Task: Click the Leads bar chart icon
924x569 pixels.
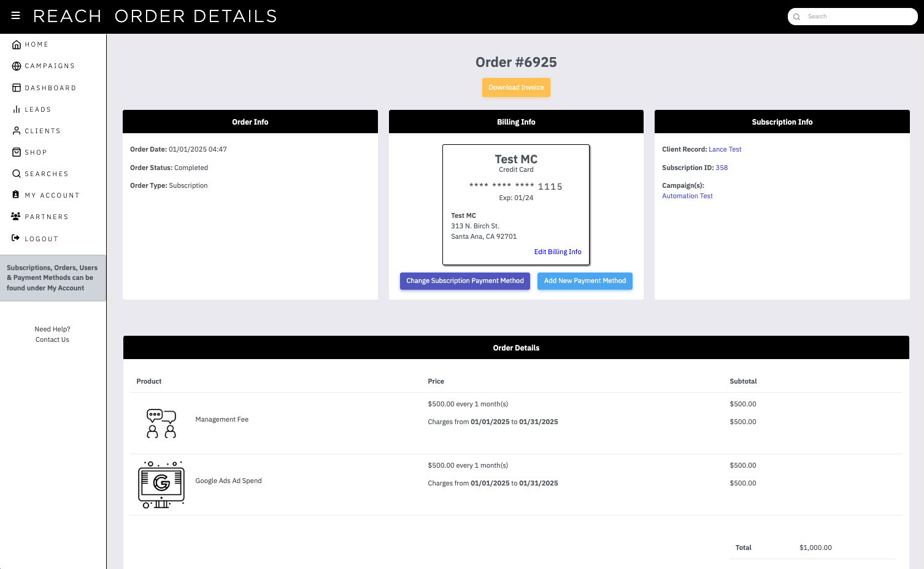Action: (17, 109)
